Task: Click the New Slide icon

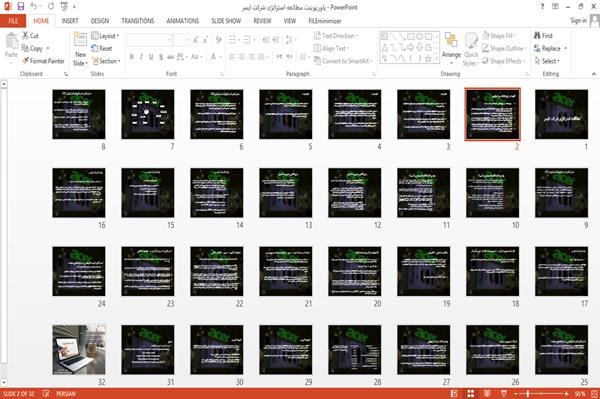Action: tap(80, 40)
